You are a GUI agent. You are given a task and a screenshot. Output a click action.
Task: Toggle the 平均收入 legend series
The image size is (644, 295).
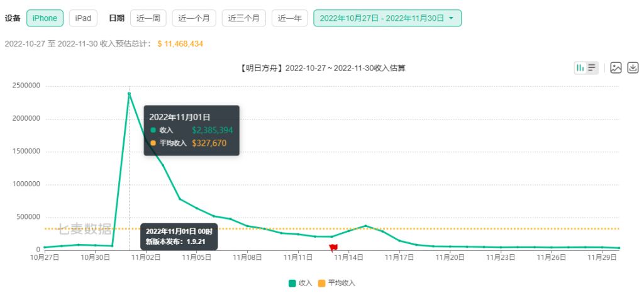click(x=336, y=283)
